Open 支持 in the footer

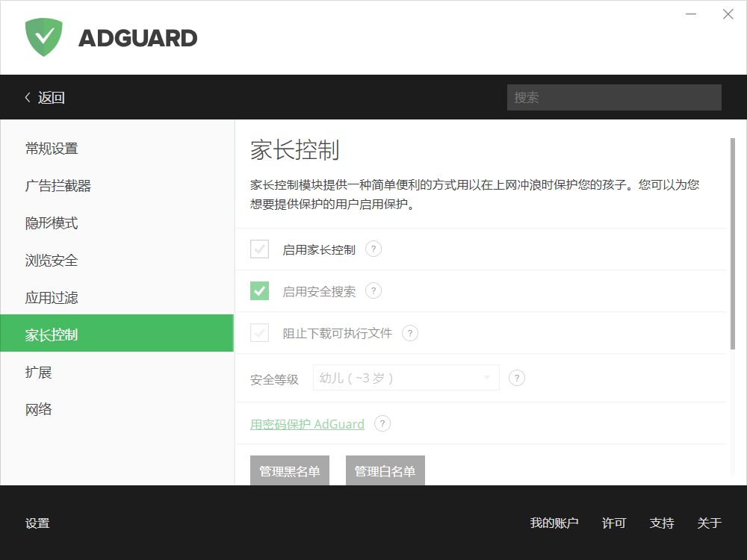coord(662,523)
